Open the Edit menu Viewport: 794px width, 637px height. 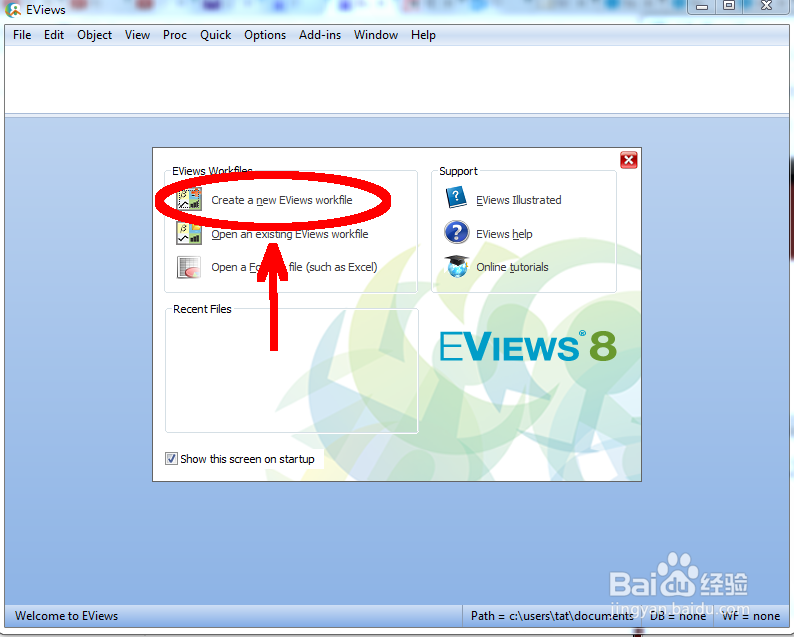click(54, 35)
